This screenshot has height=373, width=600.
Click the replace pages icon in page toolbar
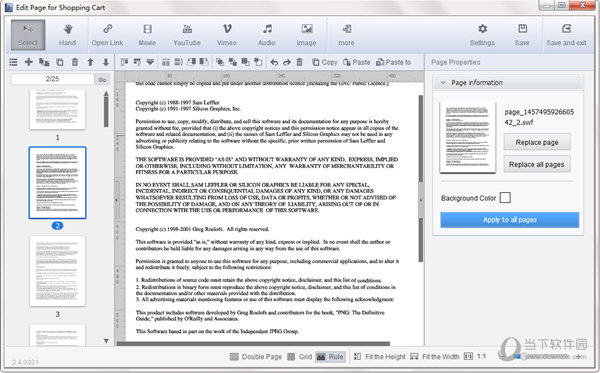coord(44,62)
